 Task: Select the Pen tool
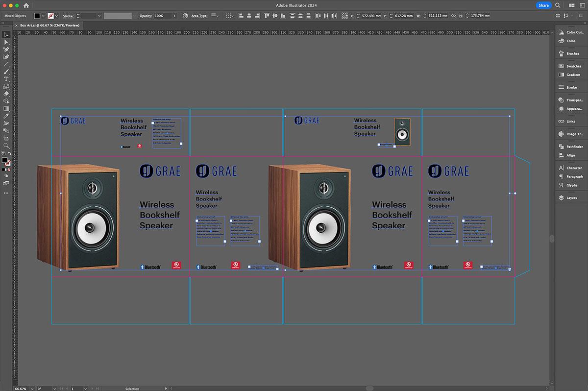(6, 49)
